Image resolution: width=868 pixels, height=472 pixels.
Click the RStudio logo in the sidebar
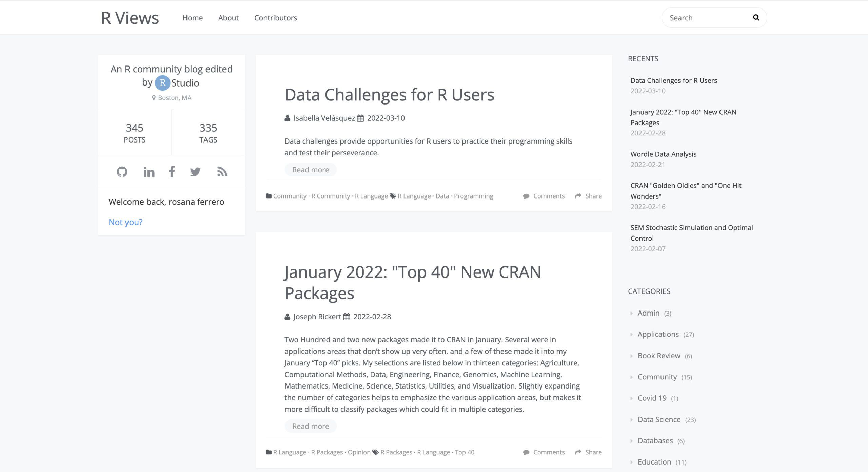[177, 83]
